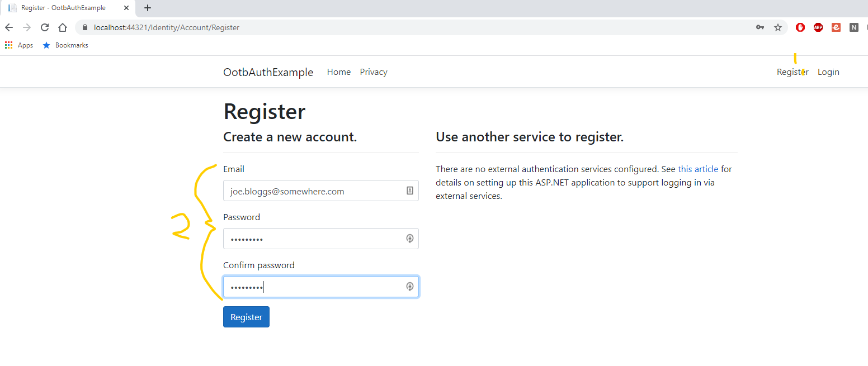Click the contact autofill icon in the Email field
The image size is (868, 366).
click(x=410, y=191)
